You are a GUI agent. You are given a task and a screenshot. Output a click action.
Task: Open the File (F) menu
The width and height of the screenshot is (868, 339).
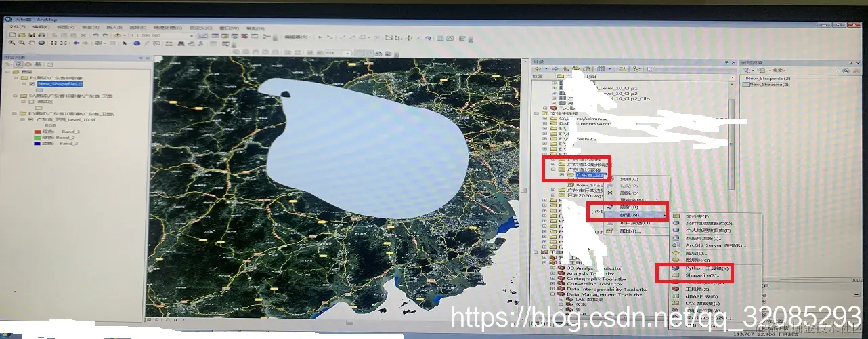coord(17,27)
